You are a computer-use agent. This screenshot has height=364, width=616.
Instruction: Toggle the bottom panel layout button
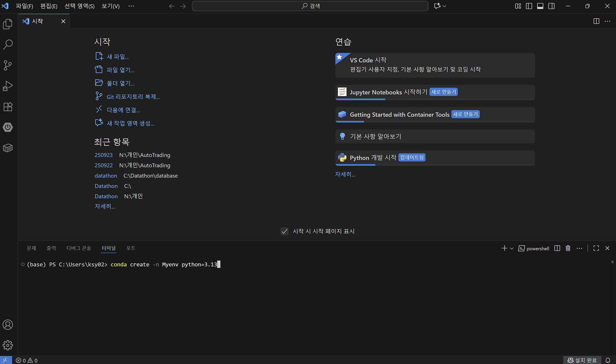point(540,6)
